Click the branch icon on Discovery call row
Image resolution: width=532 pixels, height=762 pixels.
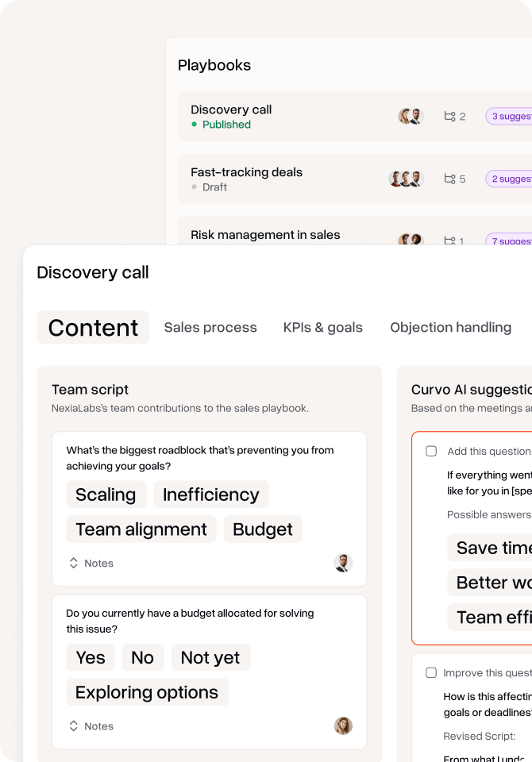tap(450, 117)
